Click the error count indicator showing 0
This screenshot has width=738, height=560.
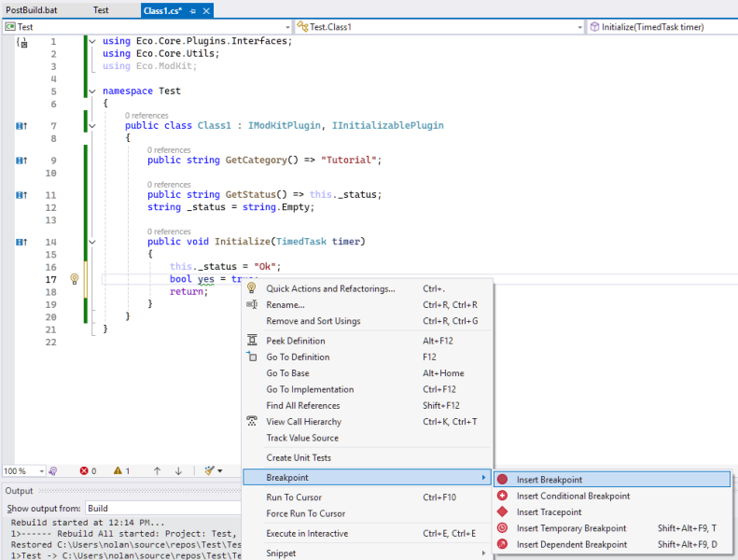point(88,471)
